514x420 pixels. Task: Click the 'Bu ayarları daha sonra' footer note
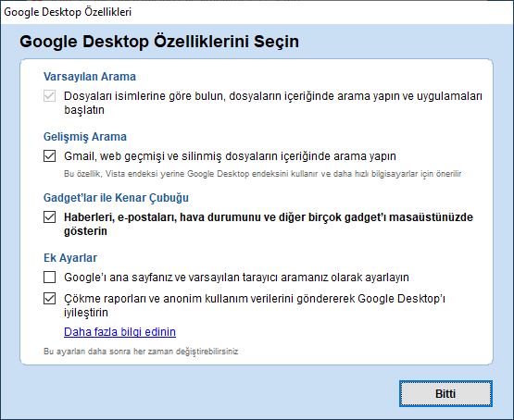point(141,352)
